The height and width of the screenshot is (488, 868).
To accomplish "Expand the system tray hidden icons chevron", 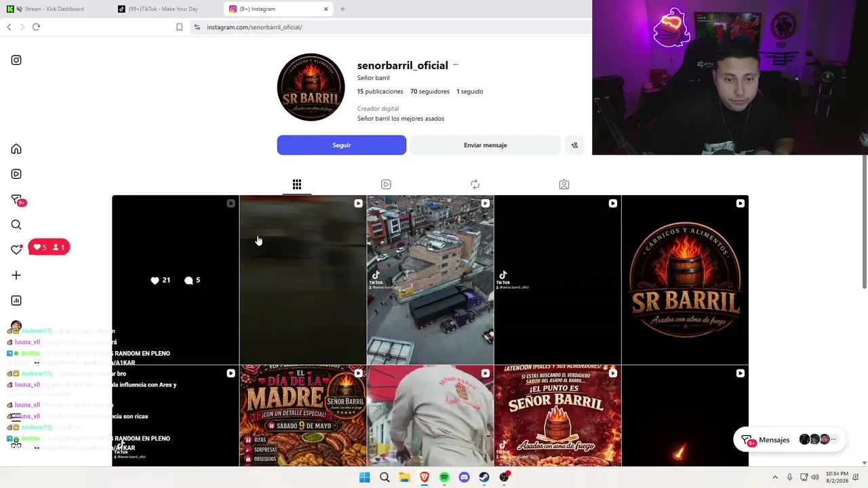I will (775, 477).
